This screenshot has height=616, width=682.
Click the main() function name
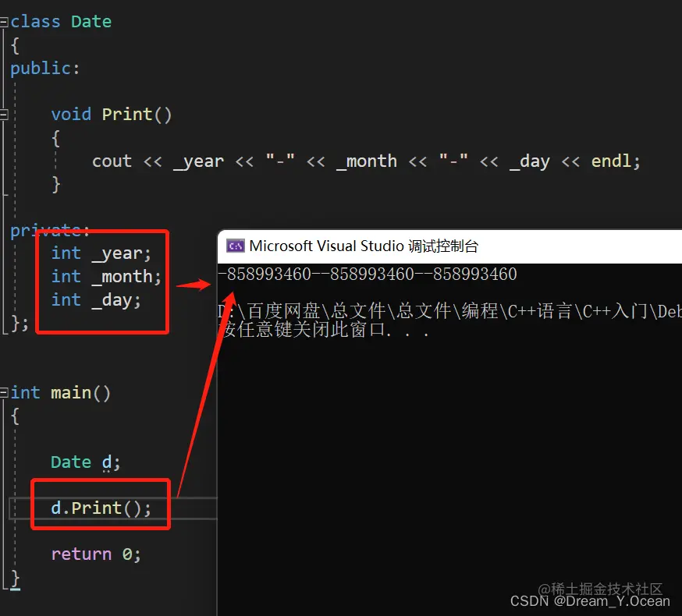(80, 393)
